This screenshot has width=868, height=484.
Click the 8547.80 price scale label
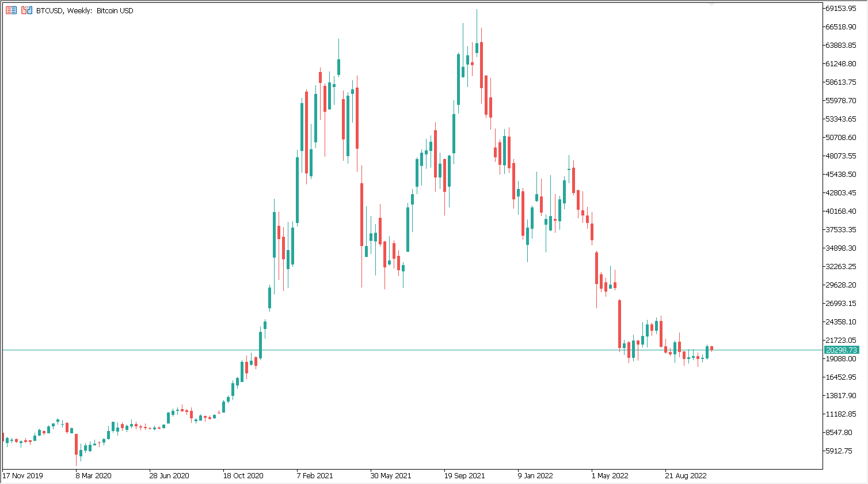[839, 432]
